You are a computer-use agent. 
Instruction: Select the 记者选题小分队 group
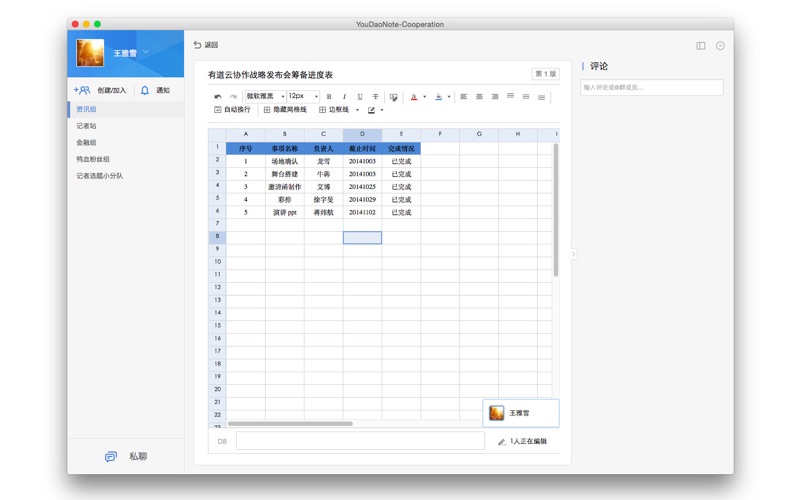pos(126,176)
